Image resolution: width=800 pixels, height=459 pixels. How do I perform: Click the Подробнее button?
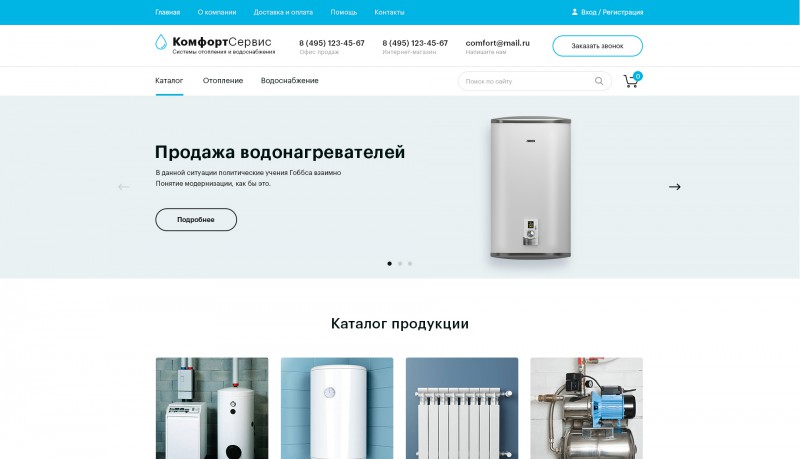coord(196,219)
